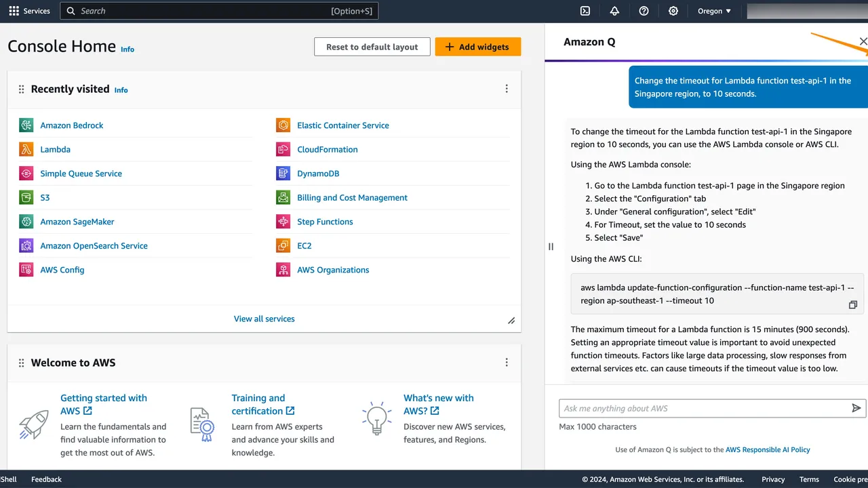Click the Amazon OpenSearch Service icon
The image size is (868, 488).
[26, 245]
